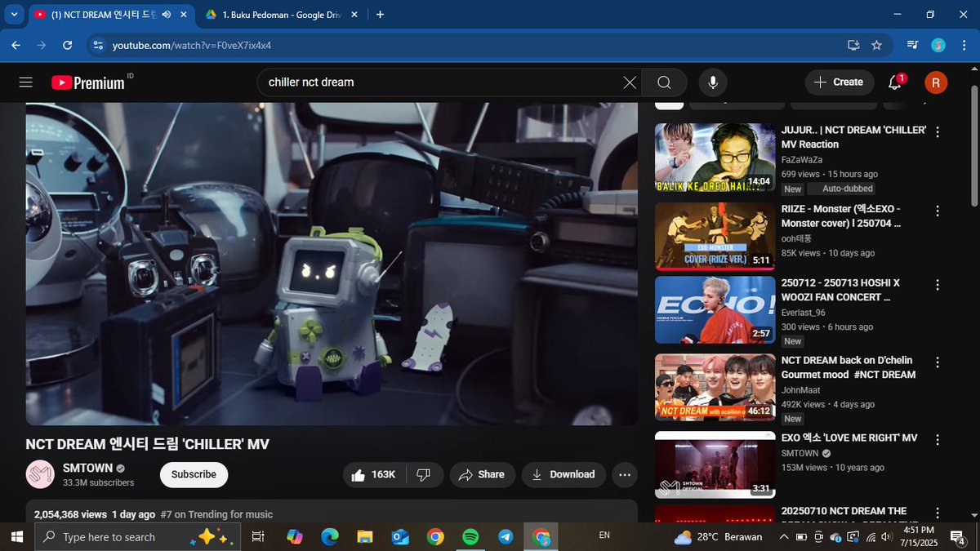Open EXO LOVE ME RIGHT MV thumbnail
Screen dimensions: 980x551
coord(715,465)
